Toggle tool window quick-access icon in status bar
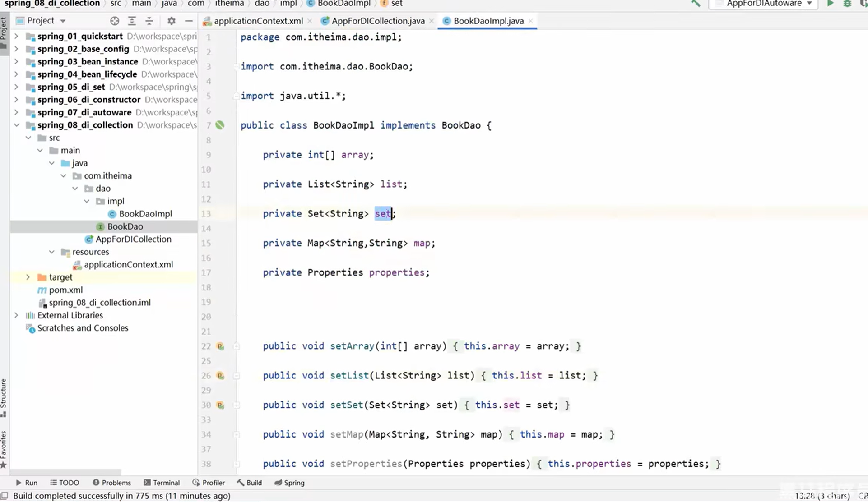This screenshot has height=502, width=868. click(x=5, y=496)
